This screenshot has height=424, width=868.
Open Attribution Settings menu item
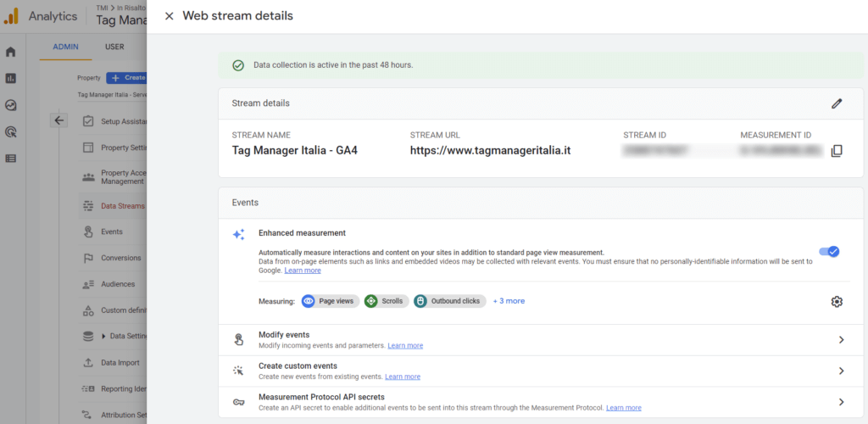coord(113,415)
